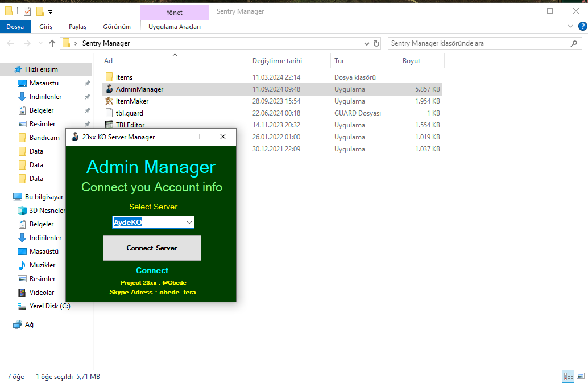Open the help question mark icon

583,26
